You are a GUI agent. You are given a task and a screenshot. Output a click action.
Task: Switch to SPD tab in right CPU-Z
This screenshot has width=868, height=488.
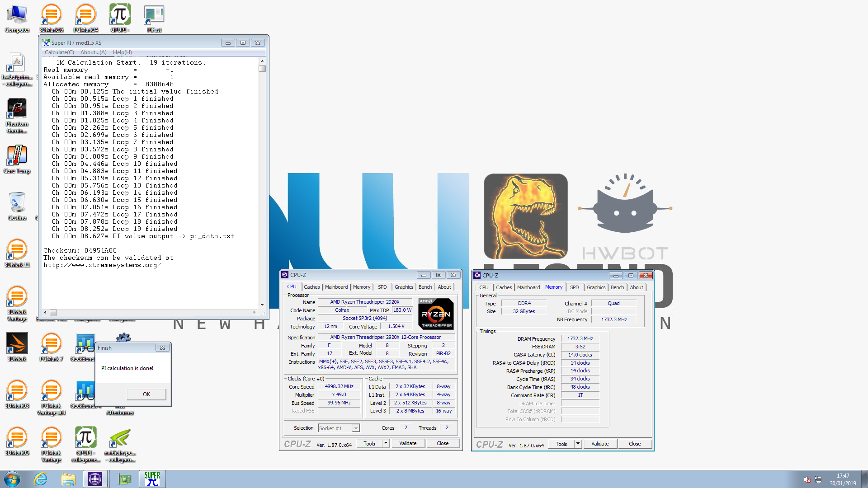(574, 287)
